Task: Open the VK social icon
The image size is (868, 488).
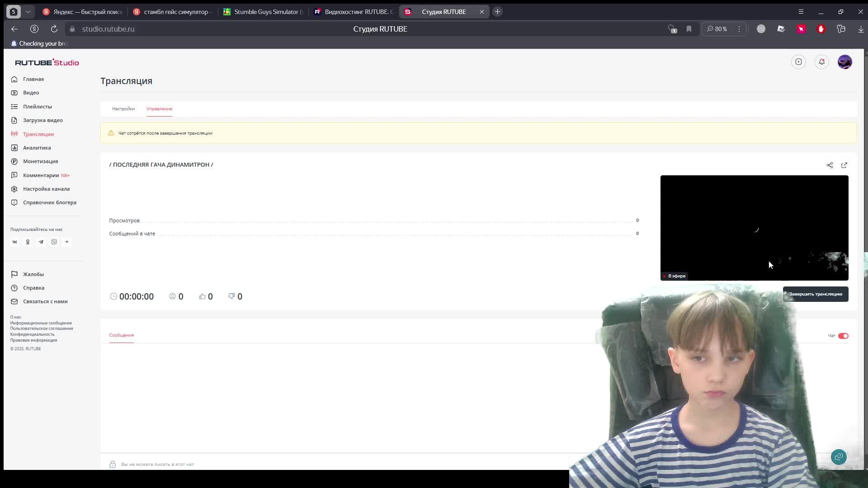Action: (x=14, y=242)
